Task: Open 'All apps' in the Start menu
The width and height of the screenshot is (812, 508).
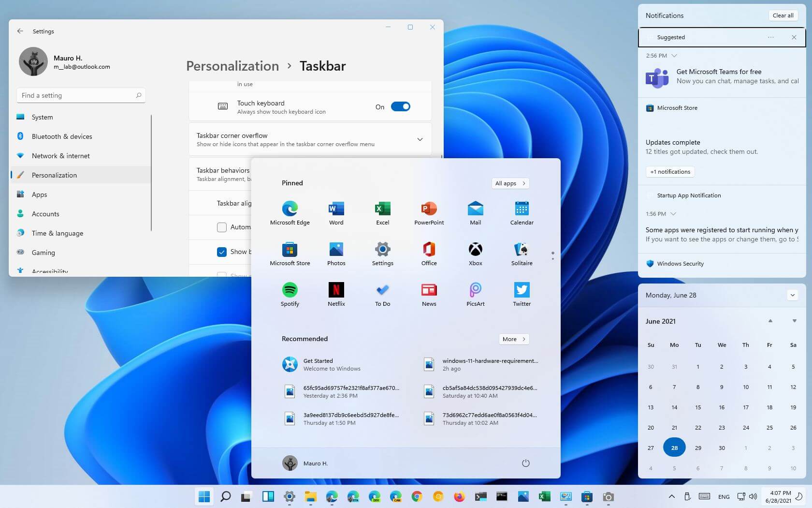Action: click(510, 183)
